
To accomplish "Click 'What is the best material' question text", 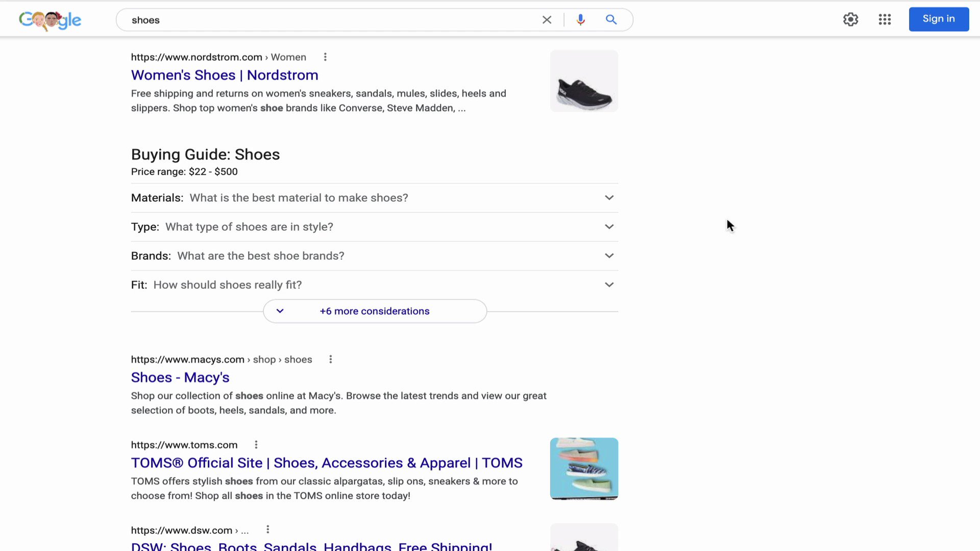I will coord(299,198).
